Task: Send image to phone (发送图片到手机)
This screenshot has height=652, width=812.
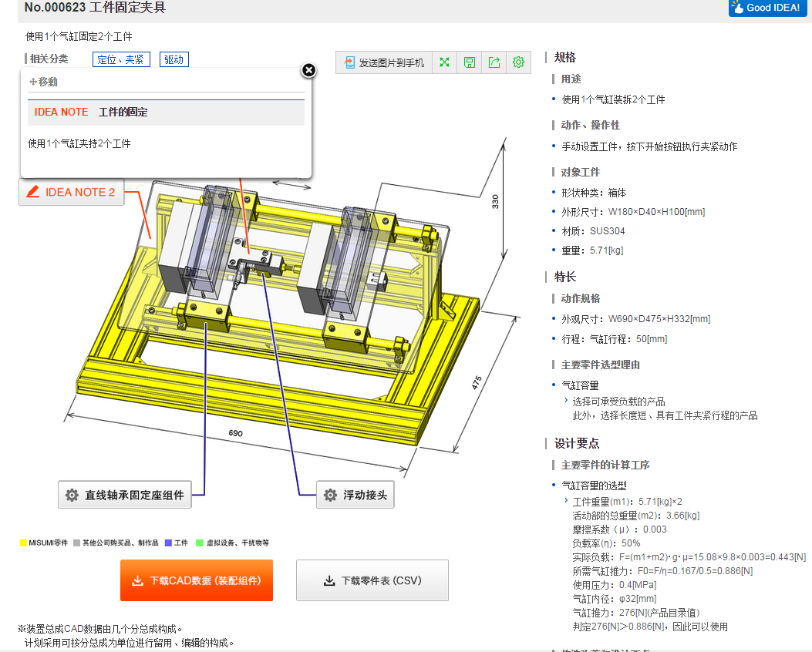Action: 383,62
